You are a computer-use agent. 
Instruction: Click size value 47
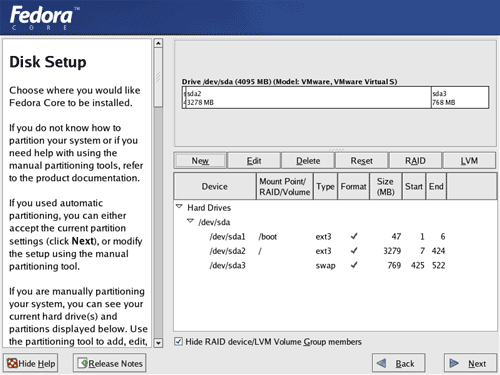point(396,236)
